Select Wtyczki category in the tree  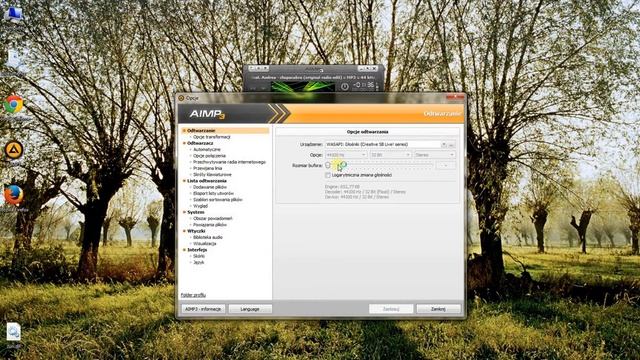pyautogui.click(x=196, y=231)
